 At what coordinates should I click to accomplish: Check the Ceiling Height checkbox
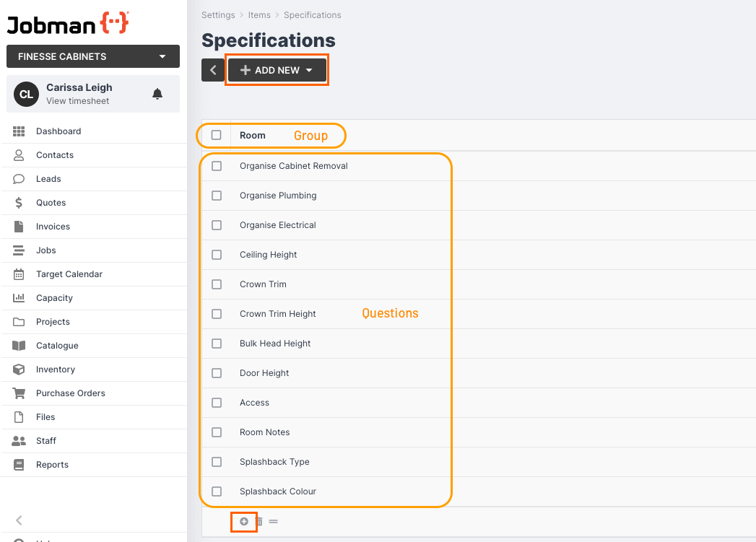(217, 255)
